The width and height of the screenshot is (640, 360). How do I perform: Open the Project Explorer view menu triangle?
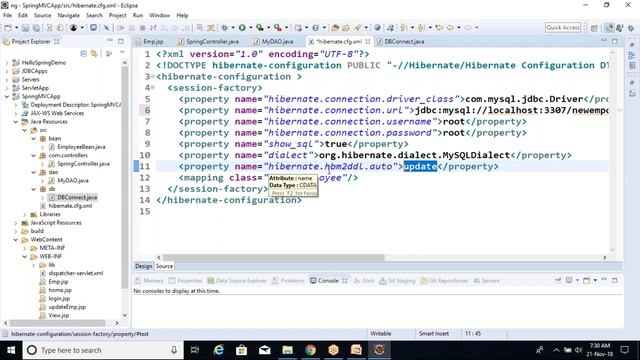coord(122,53)
